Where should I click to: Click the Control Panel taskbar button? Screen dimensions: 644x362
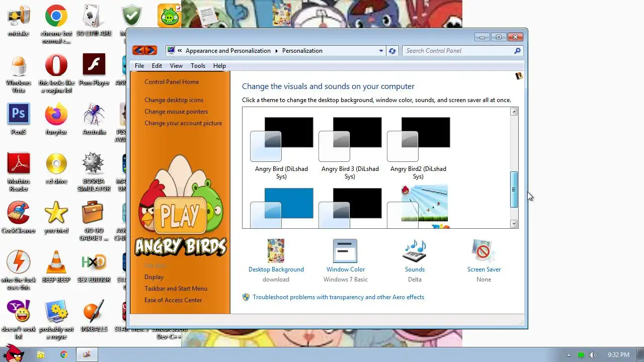point(87,354)
